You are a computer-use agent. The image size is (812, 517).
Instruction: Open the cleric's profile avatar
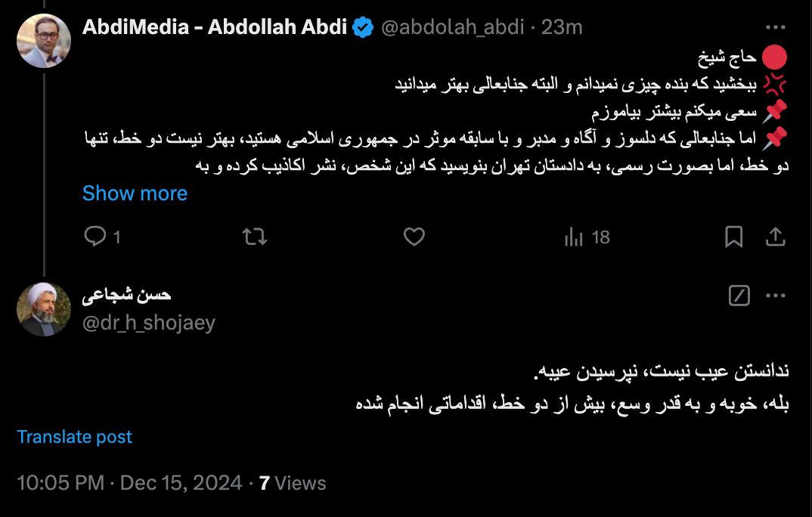44,309
